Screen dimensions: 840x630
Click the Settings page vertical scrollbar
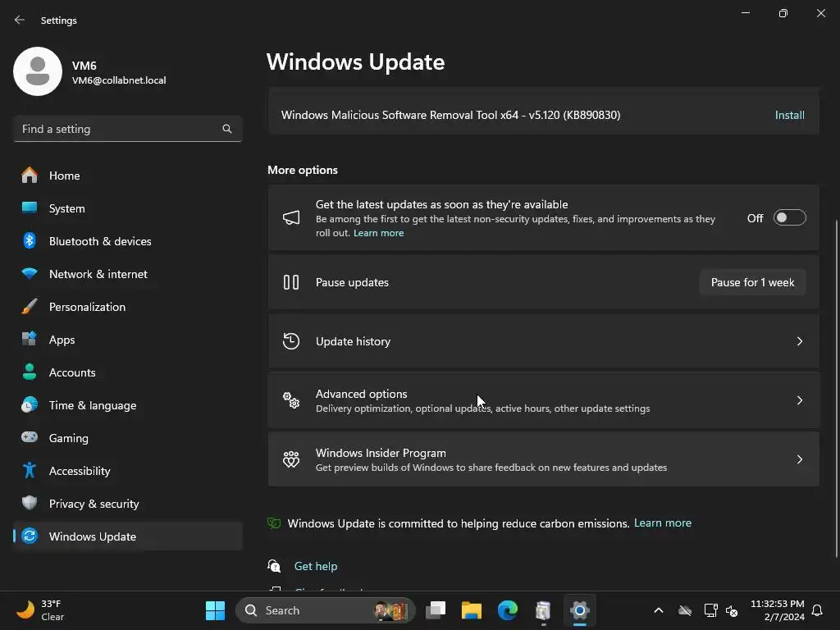[836, 388]
